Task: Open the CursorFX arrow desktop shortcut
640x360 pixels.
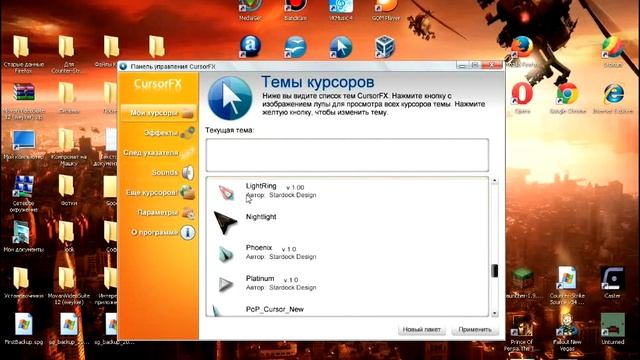Action: pyautogui.click(x=340, y=46)
